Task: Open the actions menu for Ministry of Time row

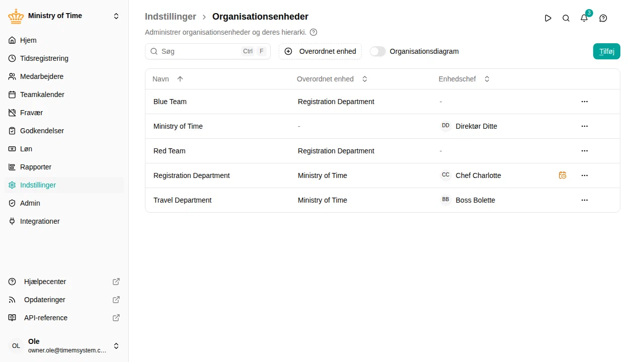Action: (585, 126)
